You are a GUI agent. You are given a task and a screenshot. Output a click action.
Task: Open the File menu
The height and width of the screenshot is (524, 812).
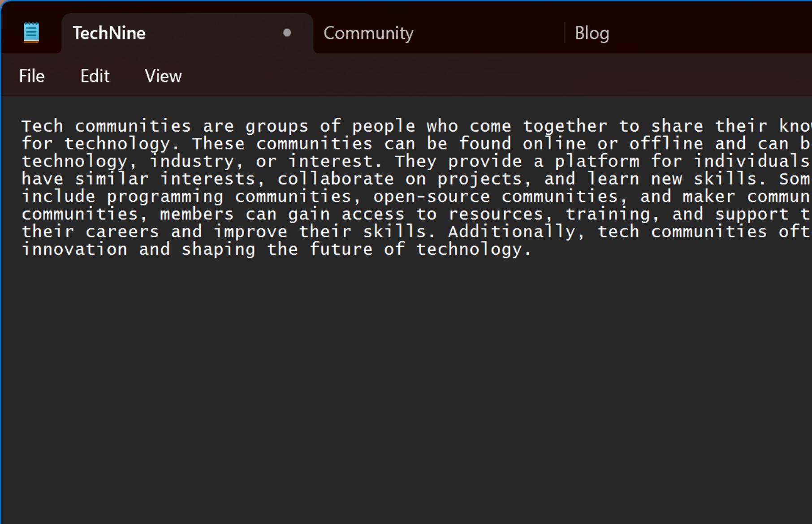pyautogui.click(x=32, y=76)
